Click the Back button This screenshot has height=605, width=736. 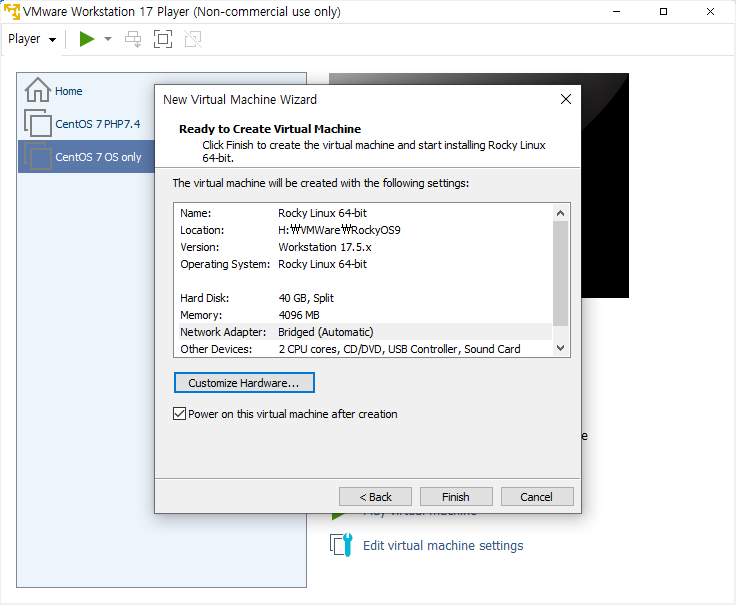pyautogui.click(x=375, y=497)
